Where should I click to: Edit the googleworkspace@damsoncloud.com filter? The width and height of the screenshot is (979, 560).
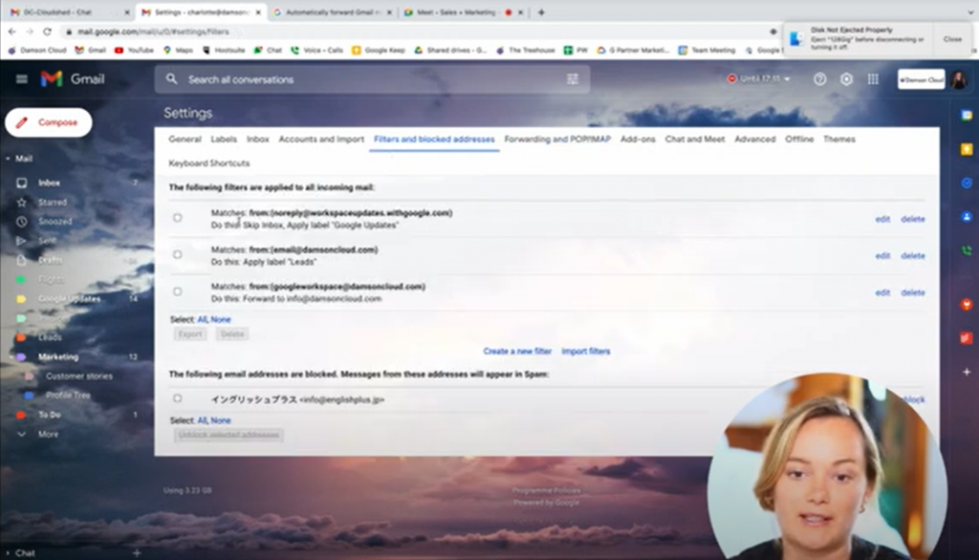[x=882, y=292]
